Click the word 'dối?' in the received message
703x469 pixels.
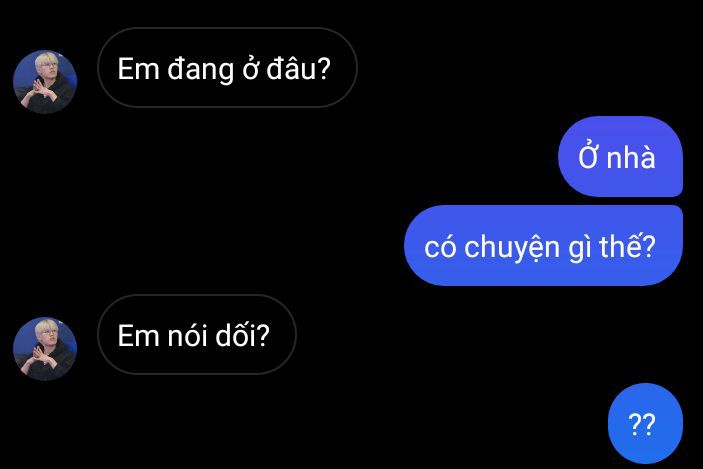pyautogui.click(x=243, y=334)
